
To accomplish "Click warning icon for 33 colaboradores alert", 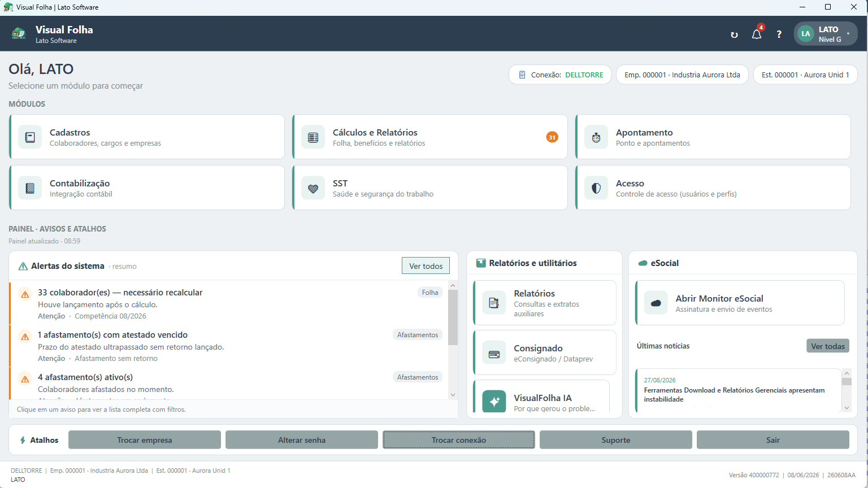I will point(25,294).
